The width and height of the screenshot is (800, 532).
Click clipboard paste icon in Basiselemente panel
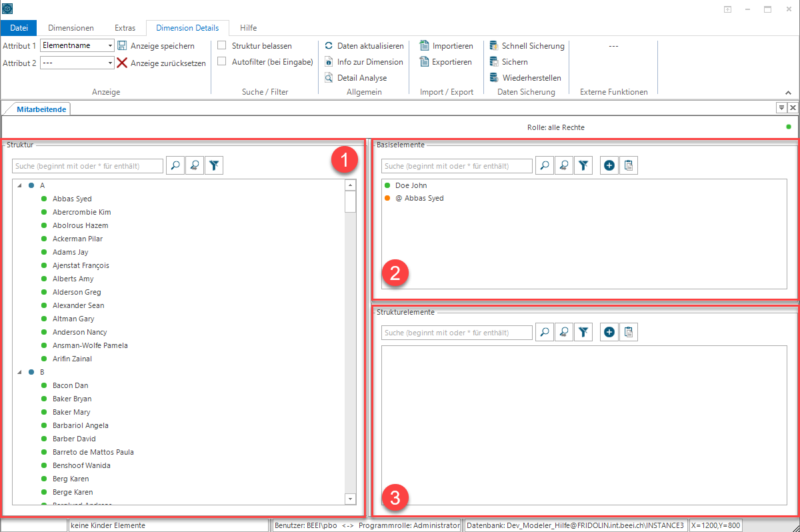628,166
